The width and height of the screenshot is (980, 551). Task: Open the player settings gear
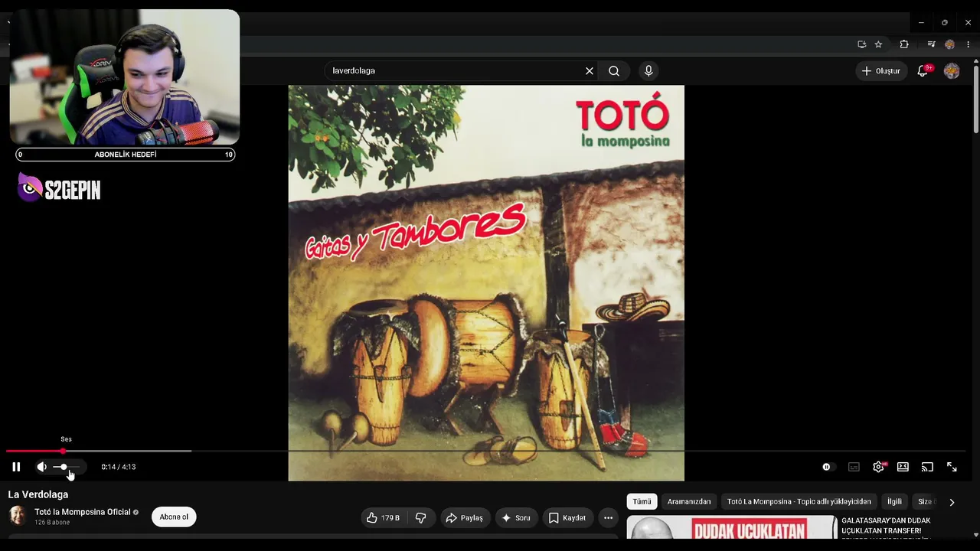coord(878,467)
